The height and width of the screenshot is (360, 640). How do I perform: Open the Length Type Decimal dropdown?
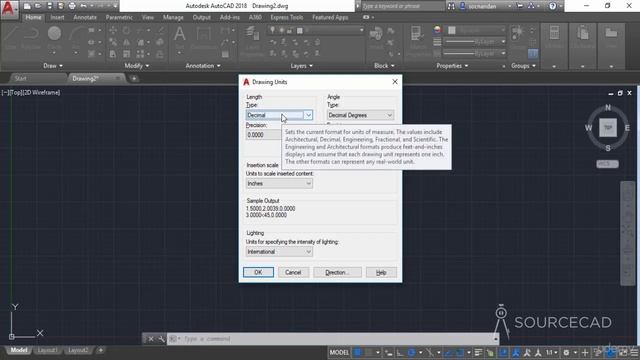[x=279, y=115]
